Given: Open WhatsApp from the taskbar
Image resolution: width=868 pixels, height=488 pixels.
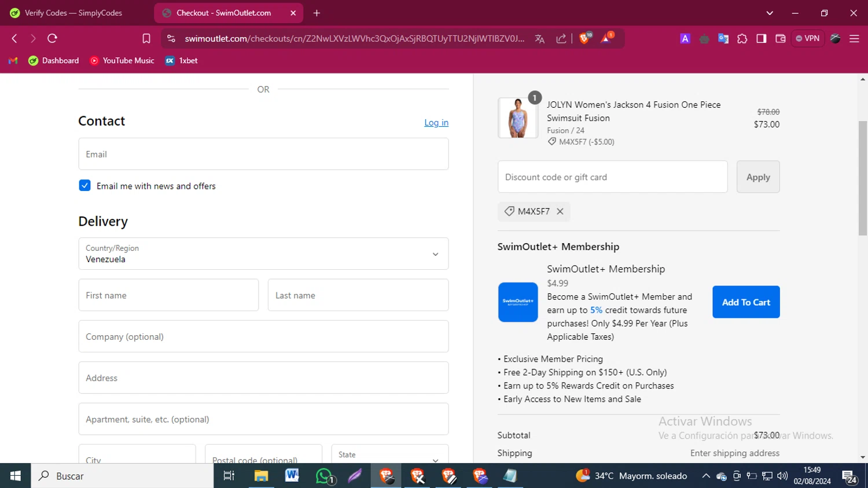Looking at the screenshot, I should point(323,476).
